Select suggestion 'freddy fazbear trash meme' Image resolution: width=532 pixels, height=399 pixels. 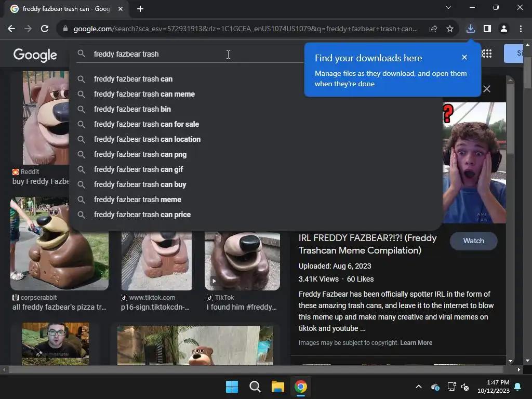pyautogui.click(x=256, y=199)
